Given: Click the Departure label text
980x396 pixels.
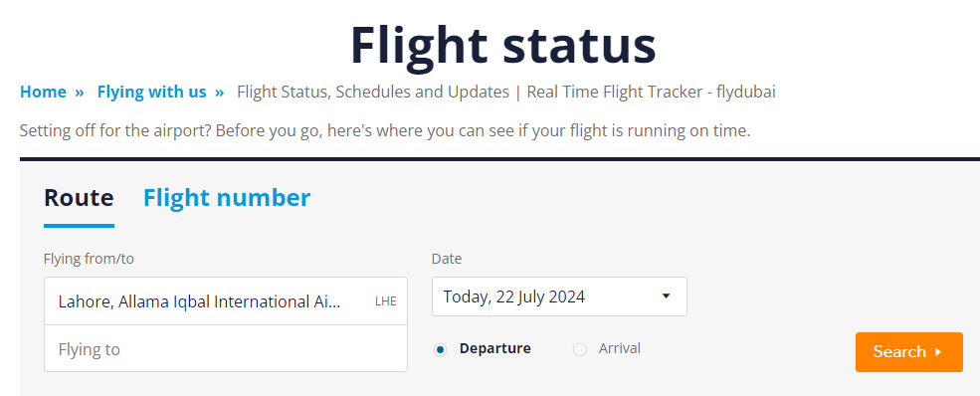Looking at the screenshot, I should pos(495,348).
